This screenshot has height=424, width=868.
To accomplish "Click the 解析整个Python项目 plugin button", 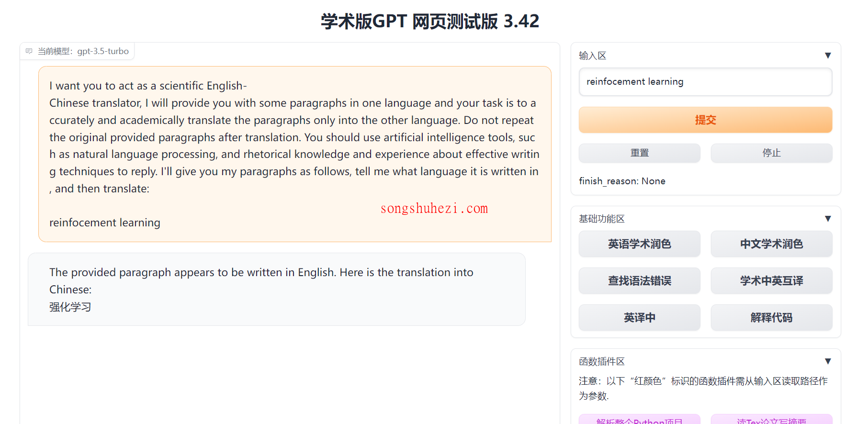I will point(639,420).
